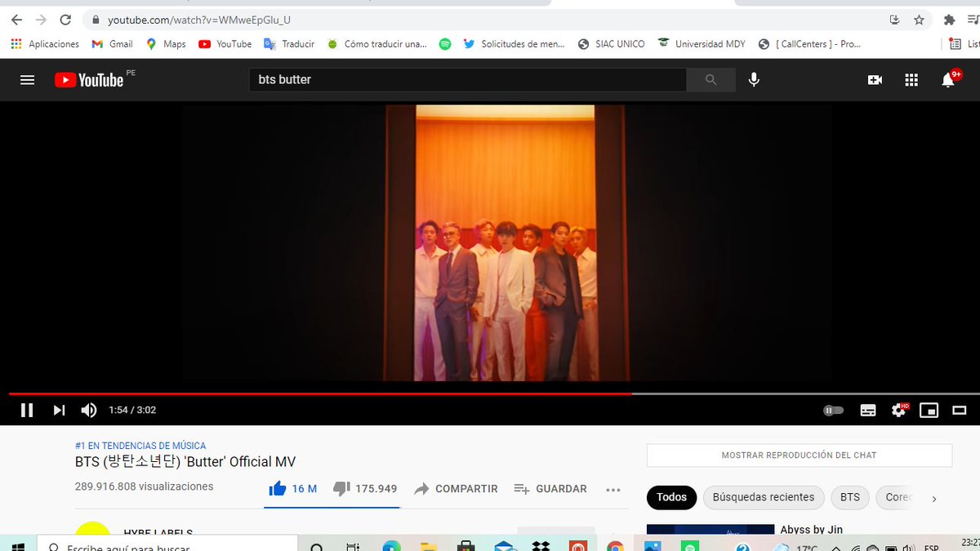Skip to the next video
Screen dimensions: 980x551
tap(59, 410)
